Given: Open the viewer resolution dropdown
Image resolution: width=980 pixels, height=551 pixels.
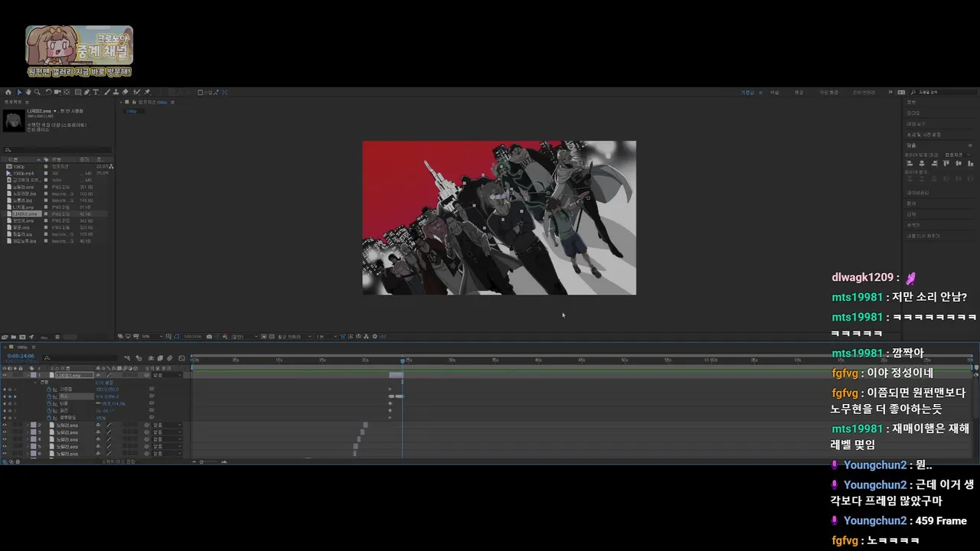Looking at the screenshot, I should click(x=245, y=336).
